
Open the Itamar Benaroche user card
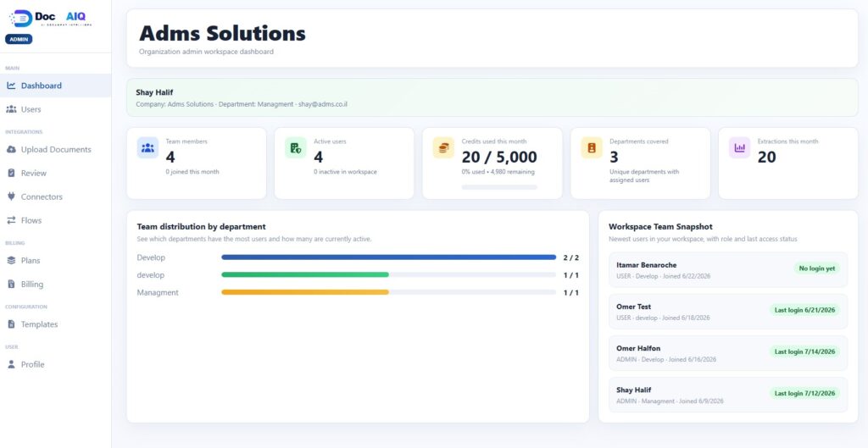[x=728, y=270]
